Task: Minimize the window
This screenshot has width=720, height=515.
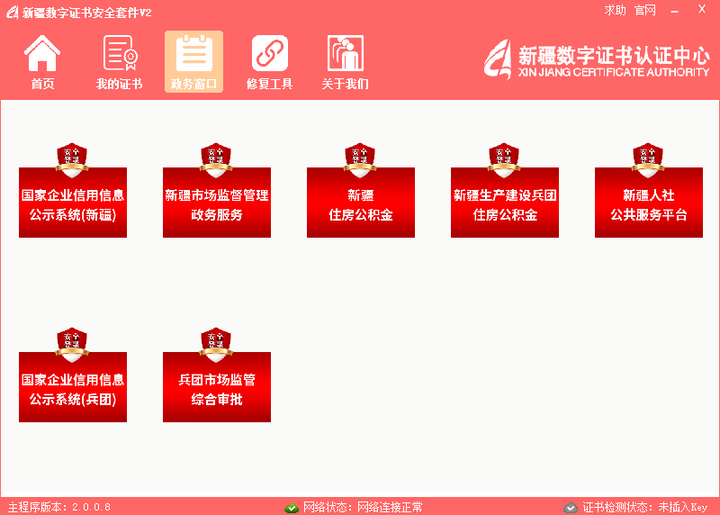Action: click(675, 11)
